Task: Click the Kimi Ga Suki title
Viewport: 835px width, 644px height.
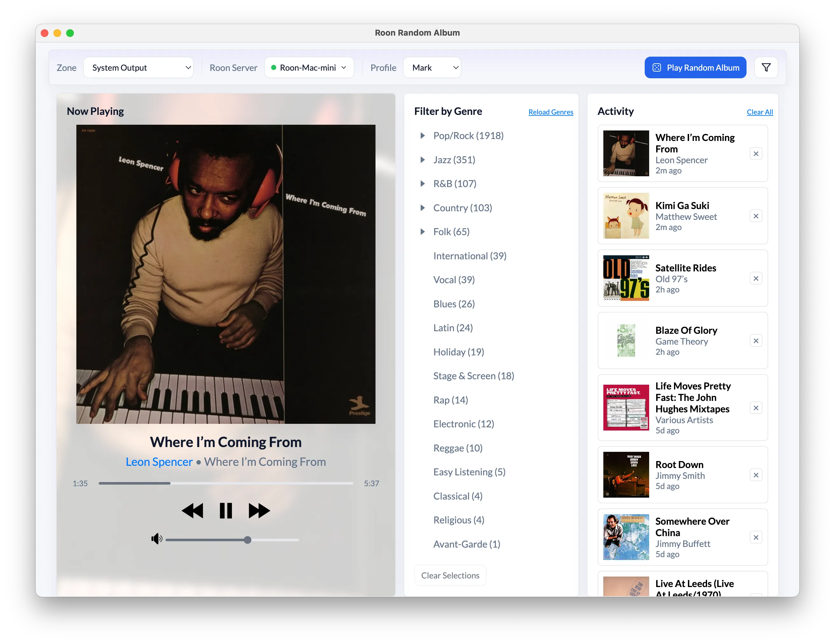Action: pyautogui.click(x=682, y=206)
